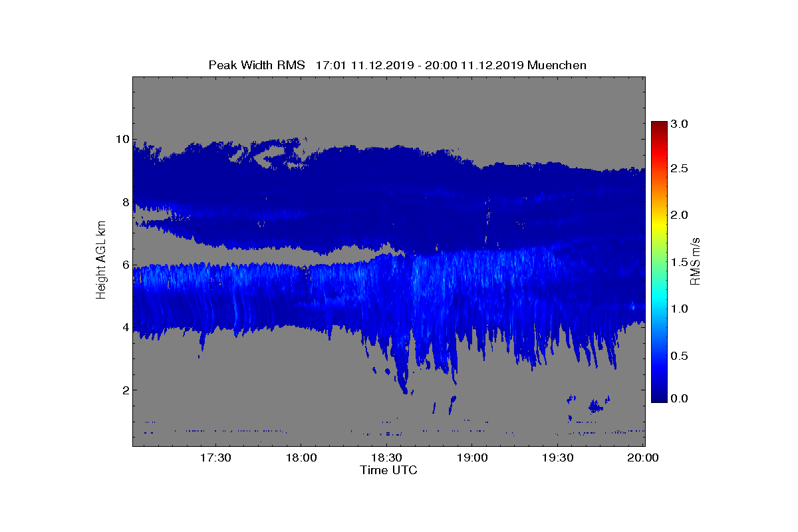This screenshot has height=532, width=798.
Task: Click the 'Muenchen' station name in title
Action: (555, 65)
